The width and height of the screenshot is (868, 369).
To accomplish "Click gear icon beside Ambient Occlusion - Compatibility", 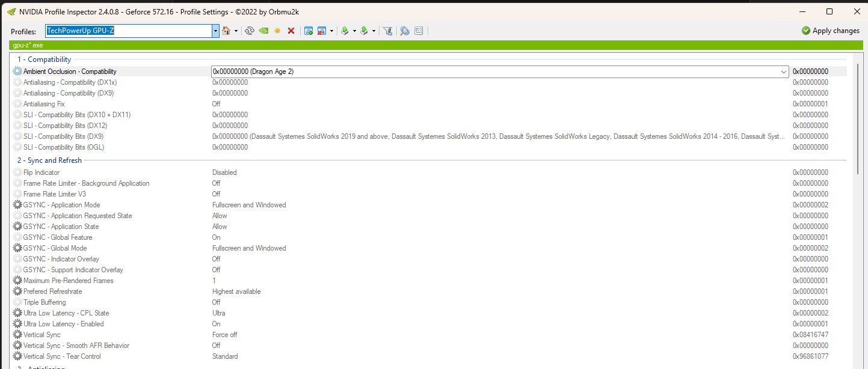I will click(17, 72).
